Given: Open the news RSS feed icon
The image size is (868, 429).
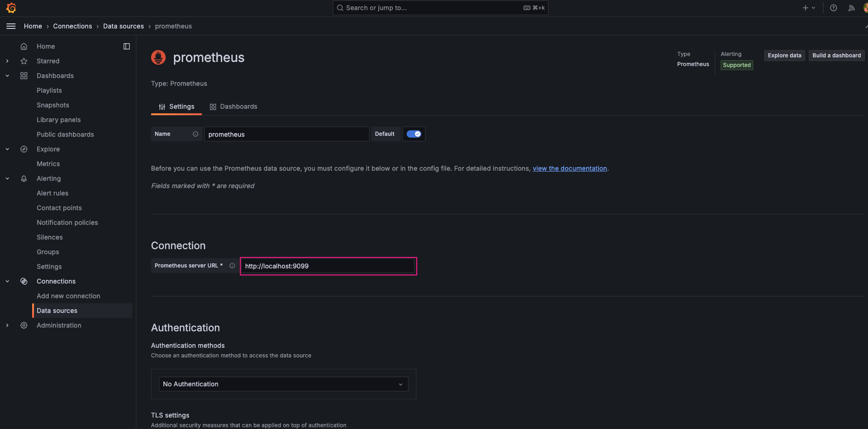Looking at the screenshot, I should [x=851, y=8].
